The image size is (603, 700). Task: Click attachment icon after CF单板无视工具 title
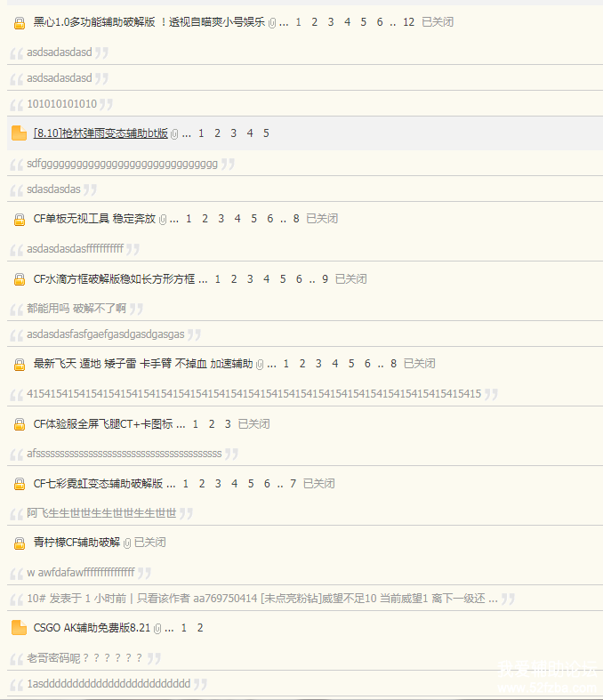click(163, 219)
